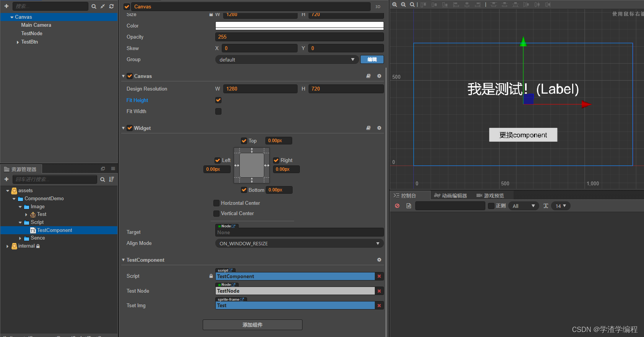Image resolution: width=644 pixels, height=337 pixels.
Task: Distribute nodes by left edges
Action: (526, 5)
